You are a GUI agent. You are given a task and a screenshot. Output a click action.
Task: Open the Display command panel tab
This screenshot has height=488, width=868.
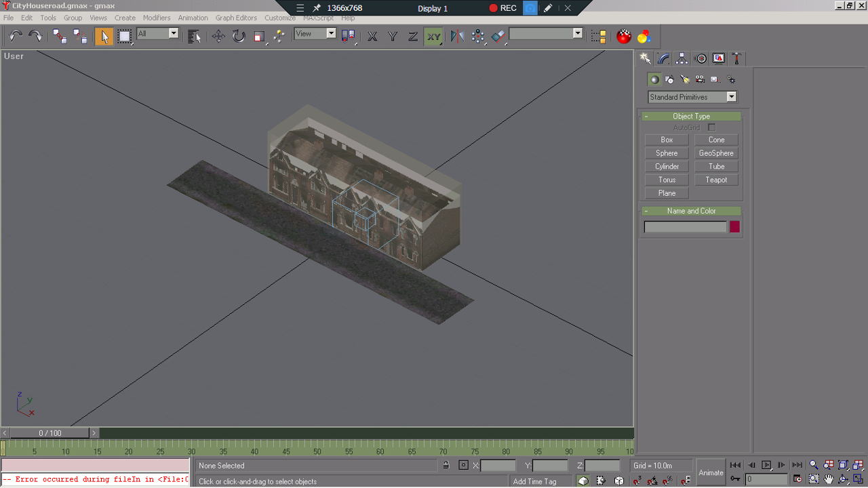[x=719, y=58]
